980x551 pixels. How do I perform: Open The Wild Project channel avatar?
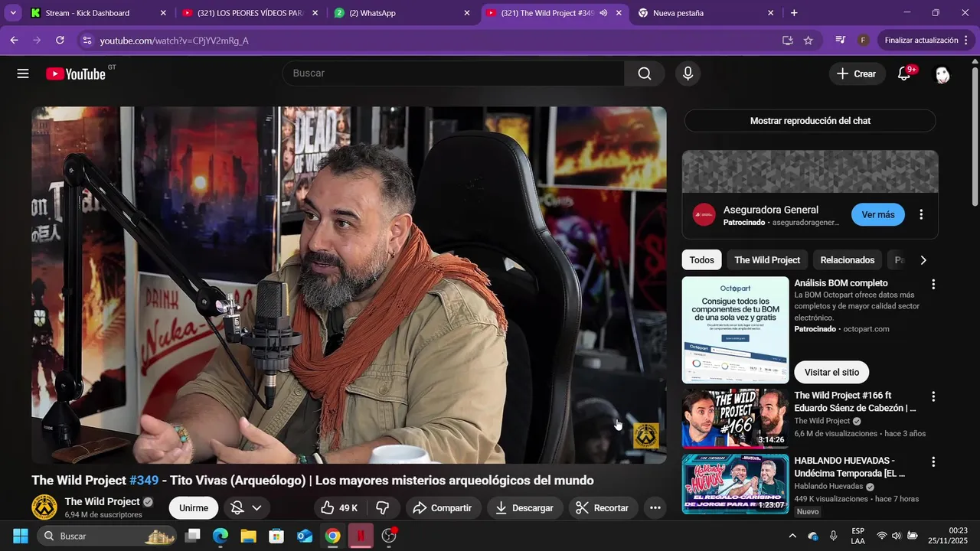pyautogui.click(x=44, y=507)
